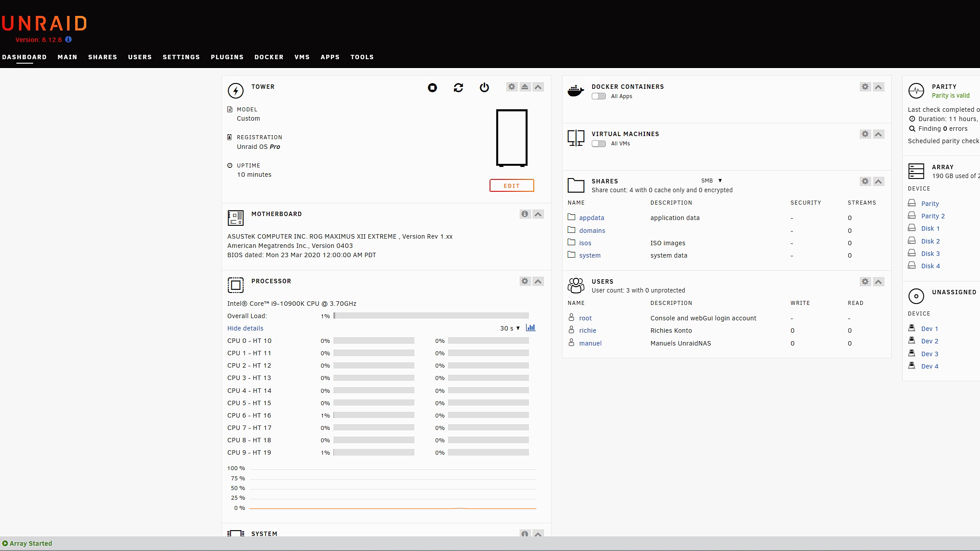Click the tower case image
Image resolution: width=980 pixels, height=551 pixels.
pyautogui.click(x=512, y=138)
